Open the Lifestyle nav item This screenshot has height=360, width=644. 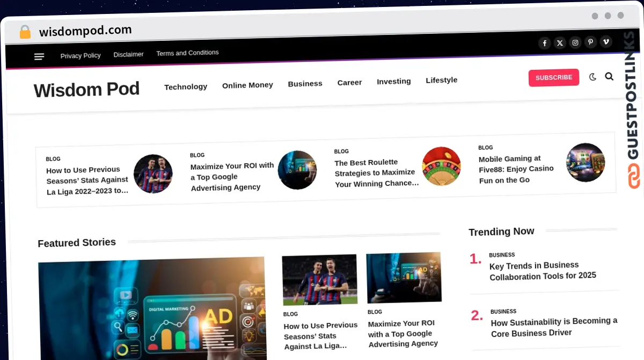click(441, 80)
